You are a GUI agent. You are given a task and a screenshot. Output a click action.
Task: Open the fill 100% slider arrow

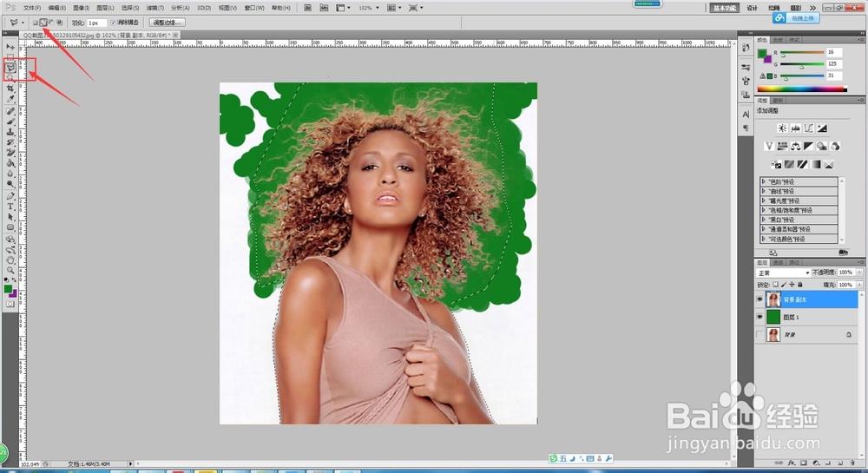click(859, 285)
